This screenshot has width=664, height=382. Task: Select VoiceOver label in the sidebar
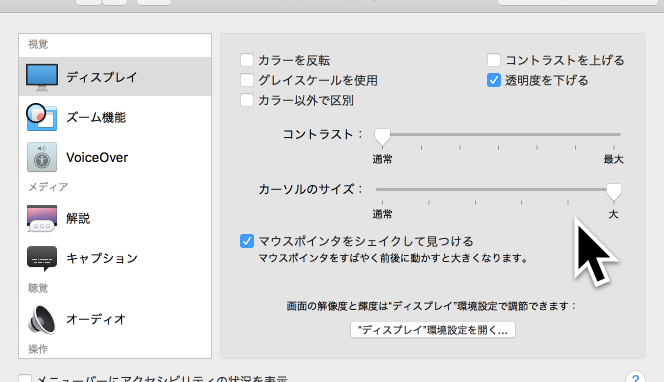97,158
